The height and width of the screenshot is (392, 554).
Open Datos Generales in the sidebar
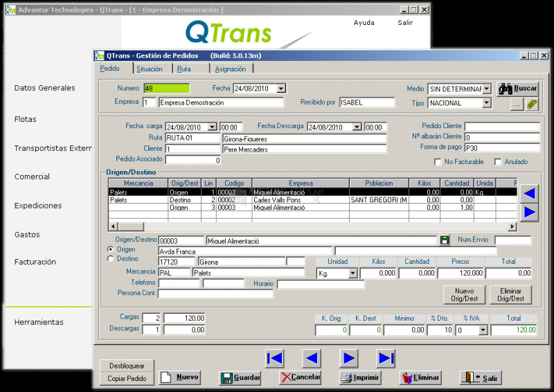pos(45,88)
